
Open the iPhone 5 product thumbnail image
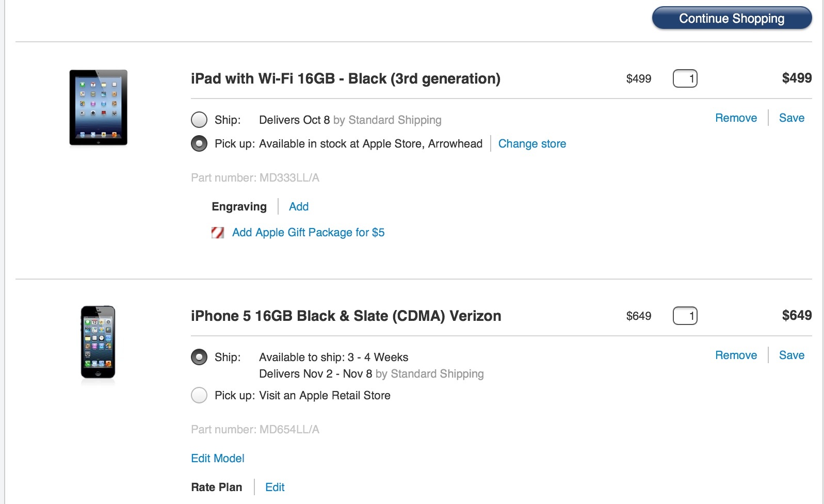pos(98,342)
